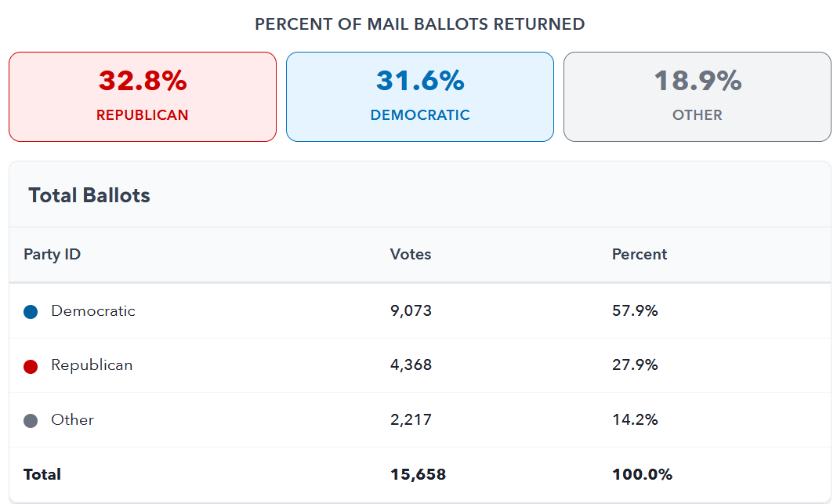Click the Other vote count 2,217
The width and height of the screenshot is (837, 504).
[x=411, y=420]
